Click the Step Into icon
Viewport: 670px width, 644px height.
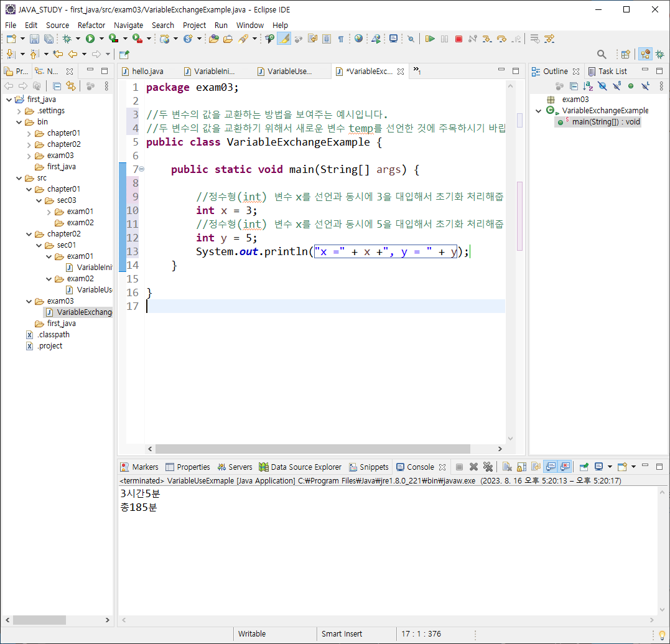(486, 39)
